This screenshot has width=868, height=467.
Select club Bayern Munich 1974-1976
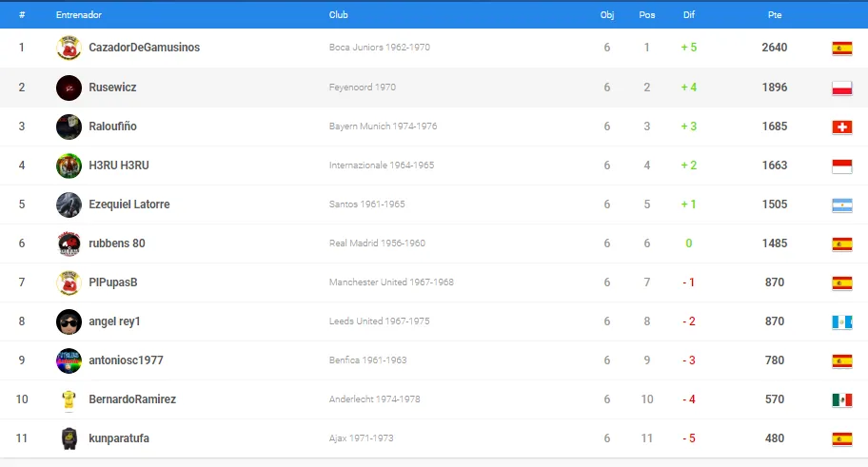tap(383, 126)
